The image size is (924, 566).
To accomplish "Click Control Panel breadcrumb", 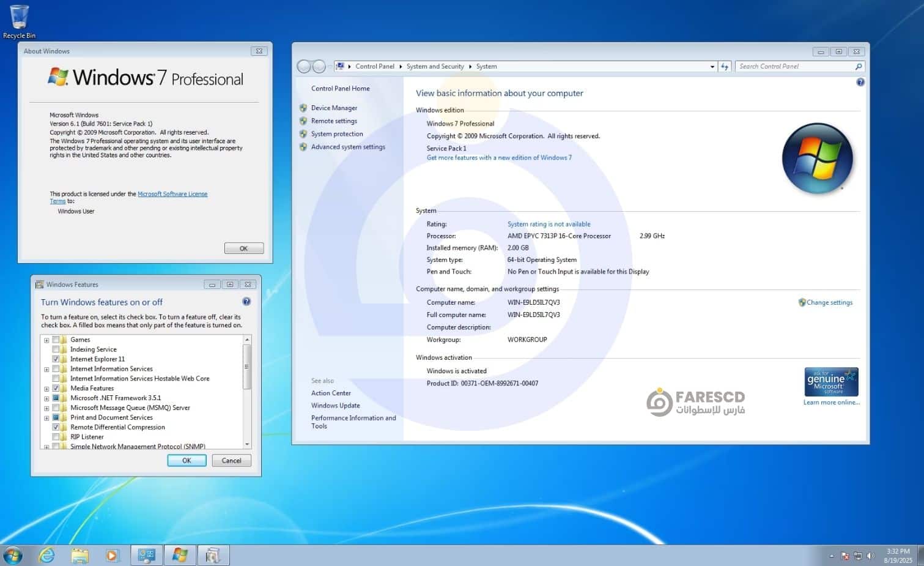I will 375,66.
